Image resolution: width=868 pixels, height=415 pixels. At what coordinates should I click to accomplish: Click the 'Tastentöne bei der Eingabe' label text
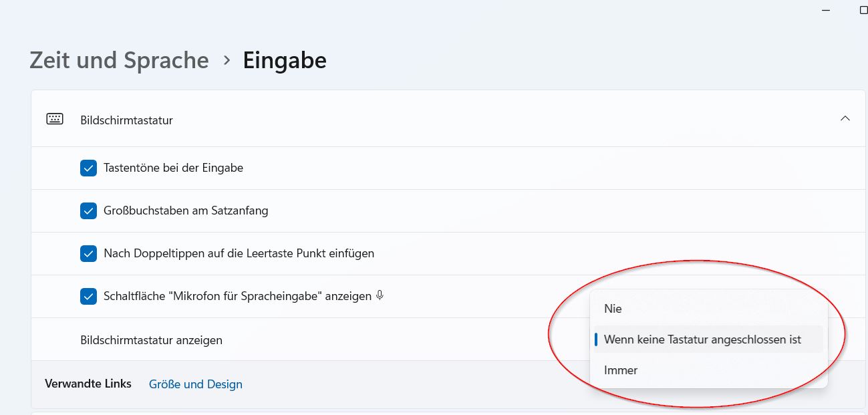click(173, 168)
